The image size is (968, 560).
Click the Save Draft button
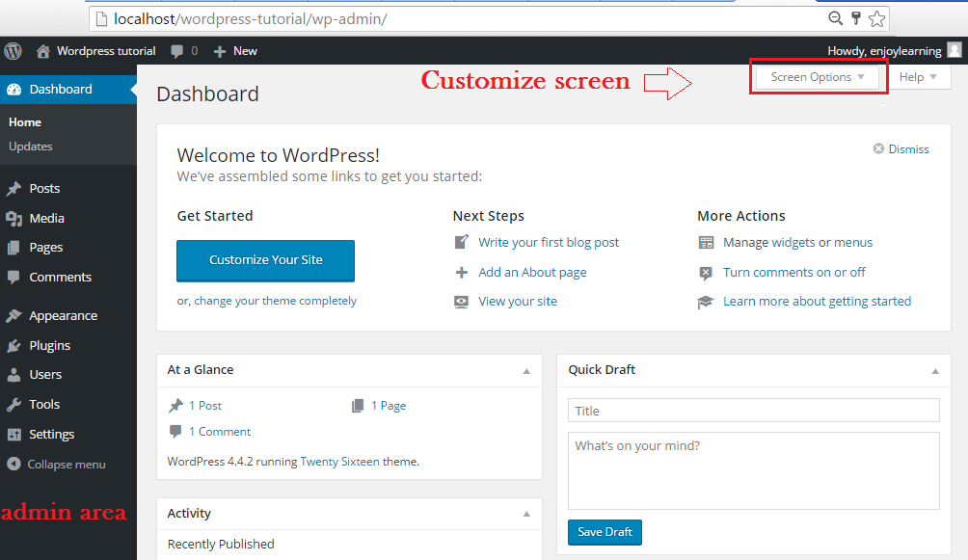point(605,532)
